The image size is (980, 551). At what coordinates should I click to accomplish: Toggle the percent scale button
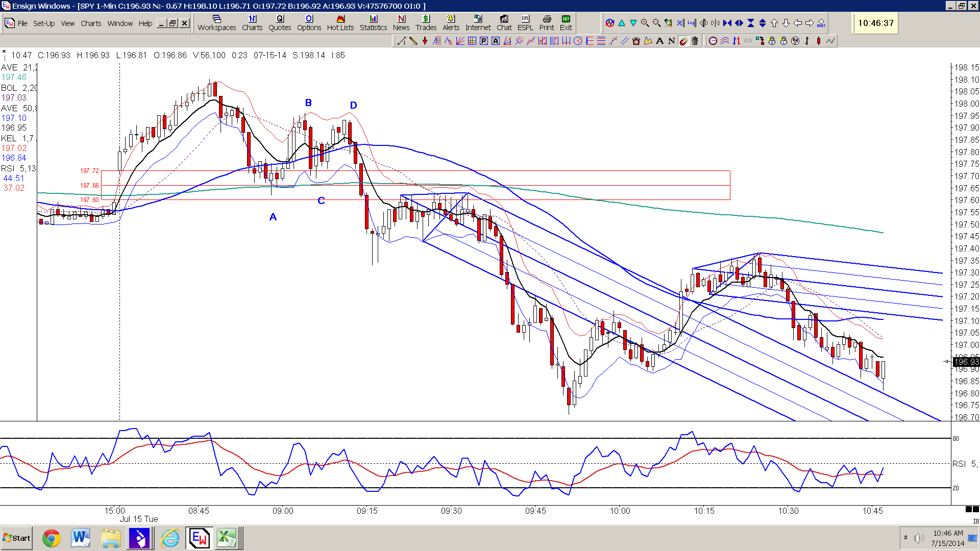coord(680,23)
